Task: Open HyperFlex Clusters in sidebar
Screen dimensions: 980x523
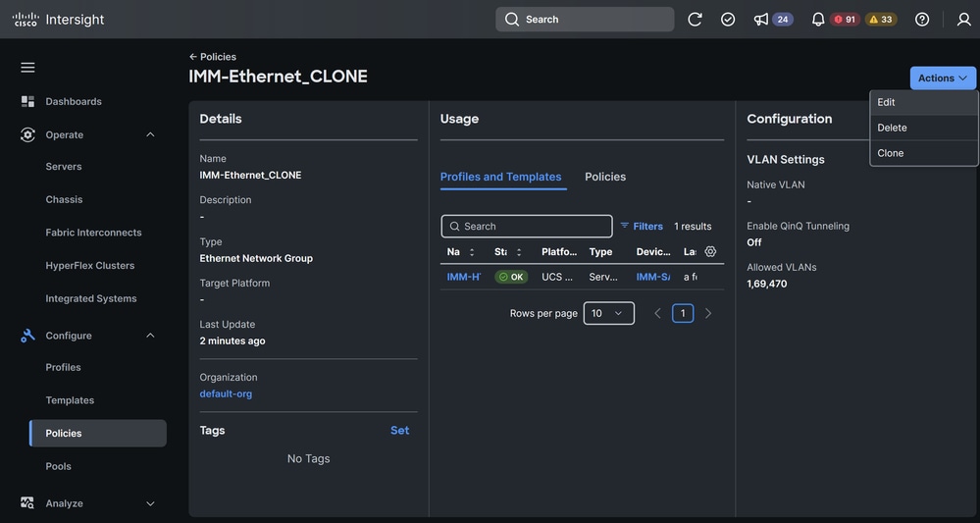Action: [90, 266]
